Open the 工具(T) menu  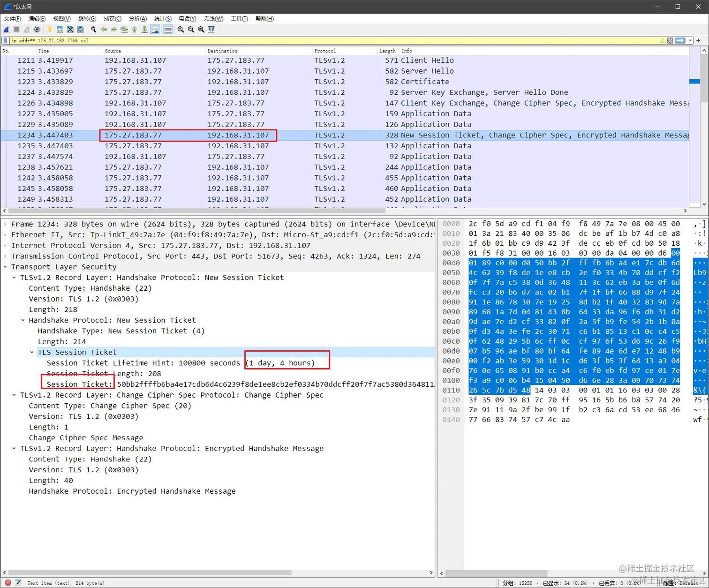(x=239, y=19)
